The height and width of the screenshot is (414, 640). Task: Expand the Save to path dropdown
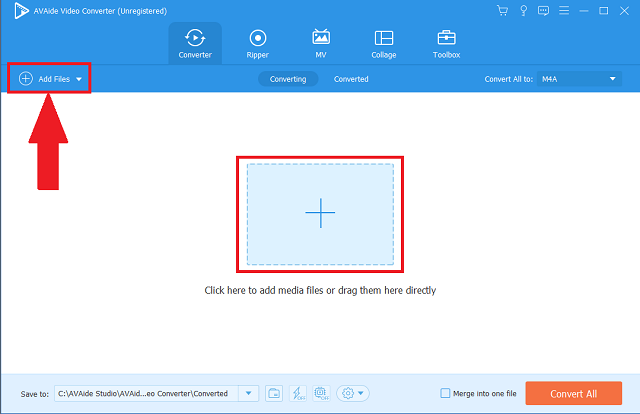tap(249, 394)
